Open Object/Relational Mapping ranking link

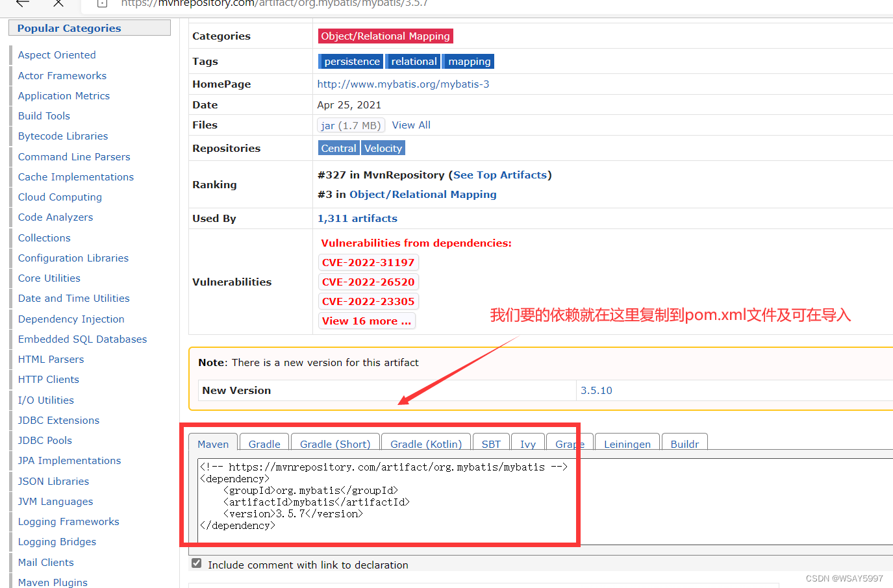tap(423, 195)
